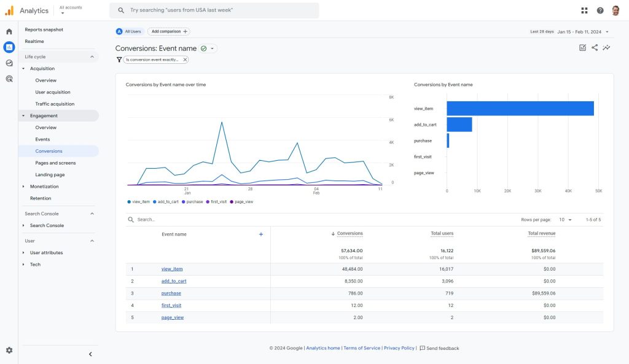Remove the conversion event filter chip
The image size is (629, 364).
[185, 60]
